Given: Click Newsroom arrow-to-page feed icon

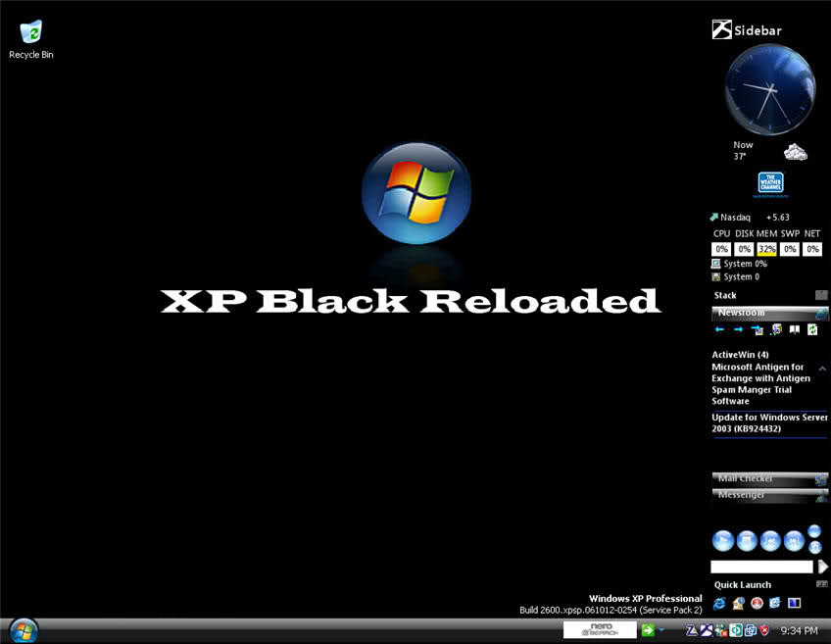Looking at the screenshot, I should coord(758,329).
